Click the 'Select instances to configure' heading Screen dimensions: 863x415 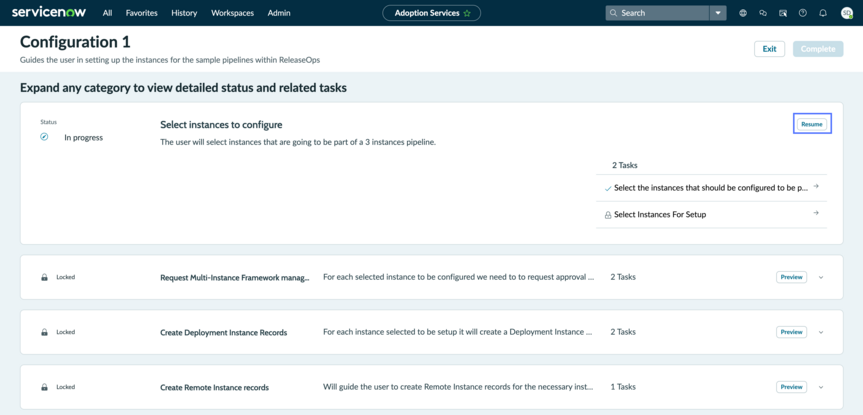tap(221, 125)
